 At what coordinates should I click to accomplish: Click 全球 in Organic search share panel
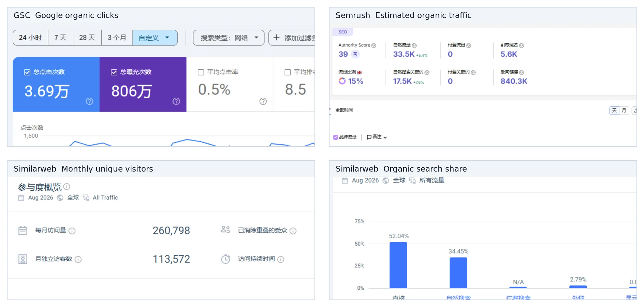(x=399, y=180)
